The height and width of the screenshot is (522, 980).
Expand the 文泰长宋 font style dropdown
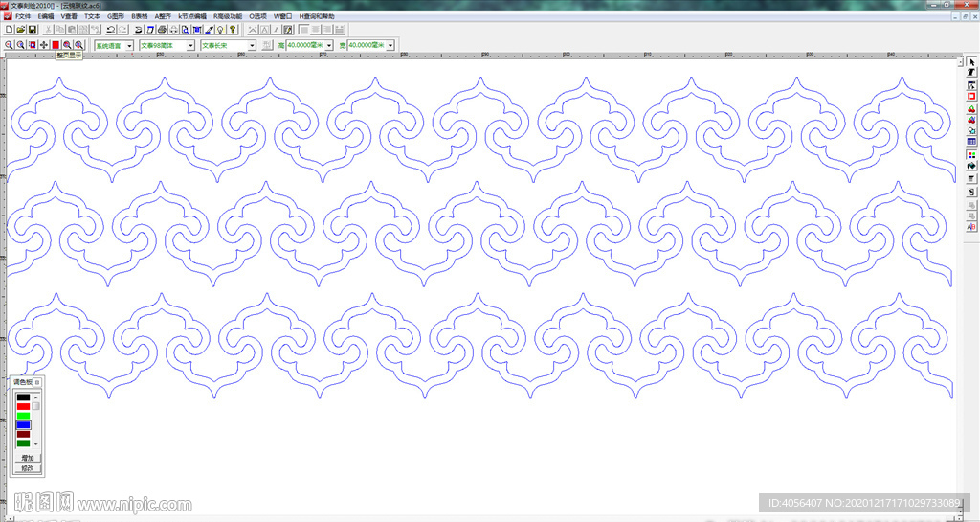point(252,45)
